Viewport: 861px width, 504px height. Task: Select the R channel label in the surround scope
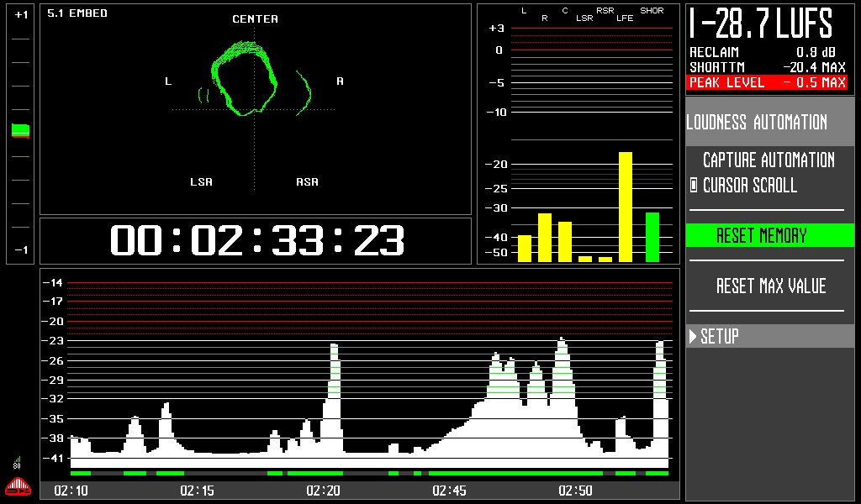(339, 81)
